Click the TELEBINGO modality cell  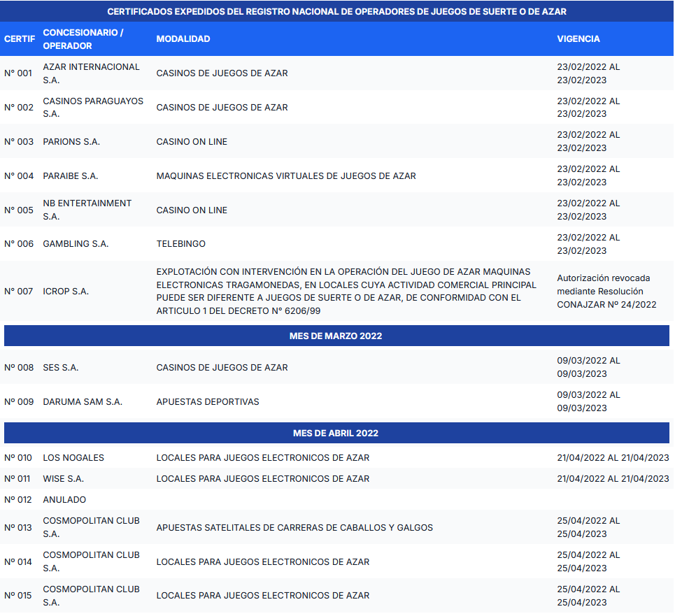[180, 244]
